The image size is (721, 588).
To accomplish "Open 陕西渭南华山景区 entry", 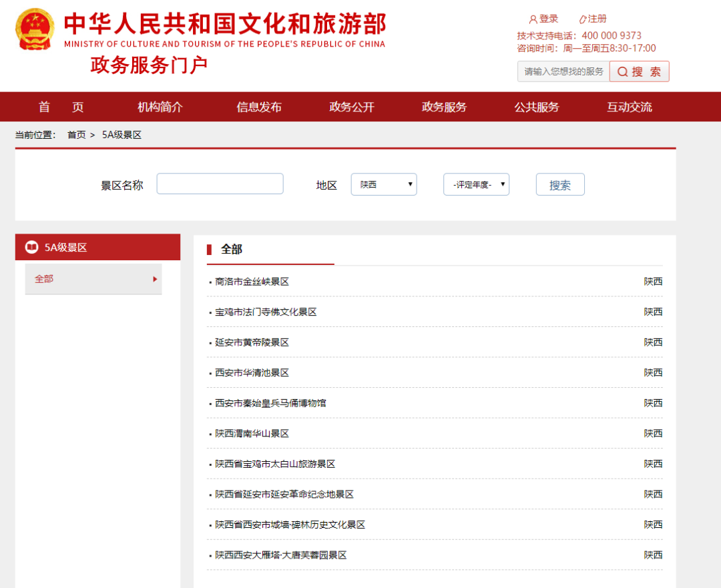I will pyautogui.click(x=252, y=434).
